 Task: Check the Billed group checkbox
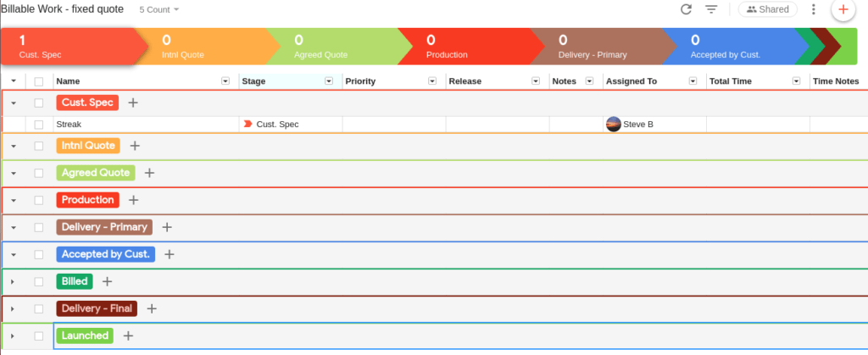coord(39,281)
